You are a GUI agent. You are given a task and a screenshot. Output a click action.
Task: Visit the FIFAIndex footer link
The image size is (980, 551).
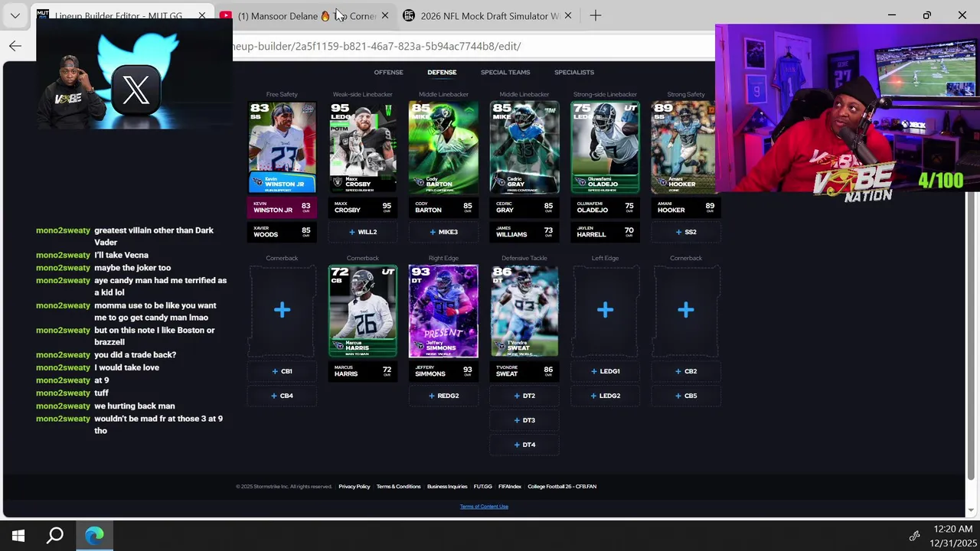click(510, 487)
